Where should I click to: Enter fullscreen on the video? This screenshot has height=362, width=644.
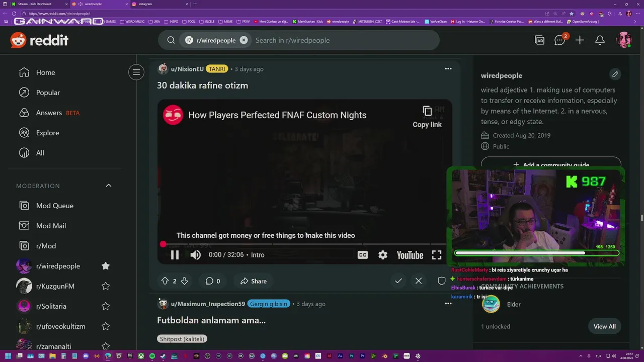437,255
